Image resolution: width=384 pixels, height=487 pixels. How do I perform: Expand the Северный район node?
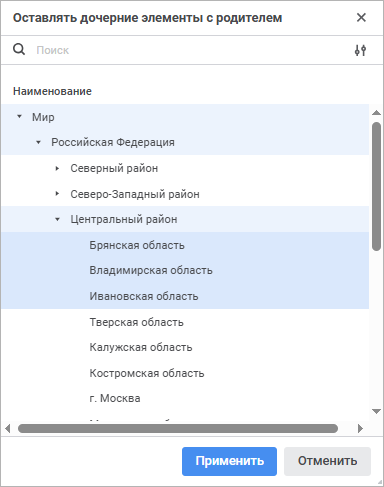[x=57, y=168]
